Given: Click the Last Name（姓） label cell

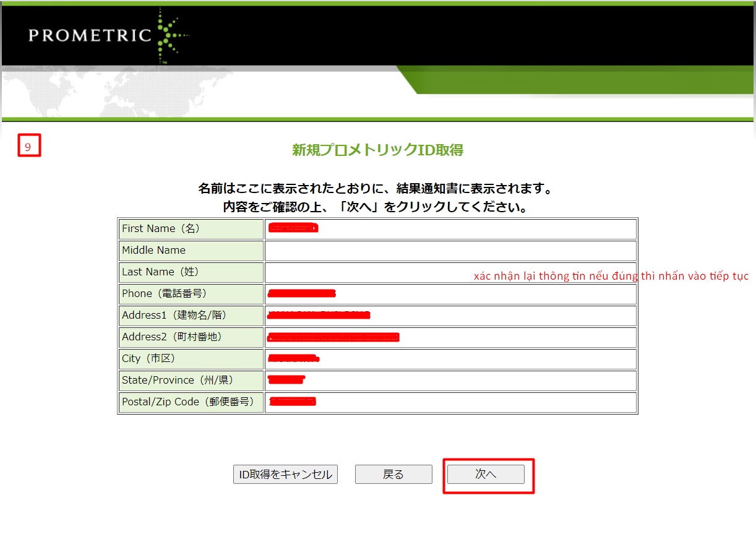Looking at the screenshot, I should coord(191,272).
